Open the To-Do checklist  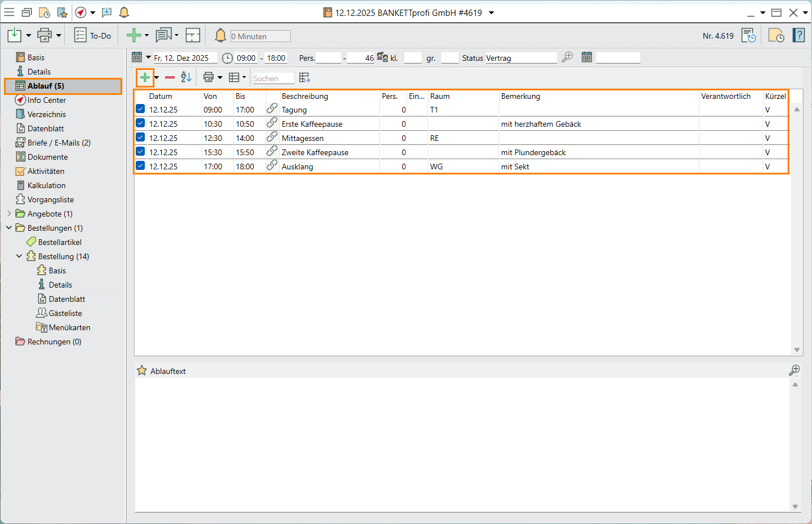[93, 36]
